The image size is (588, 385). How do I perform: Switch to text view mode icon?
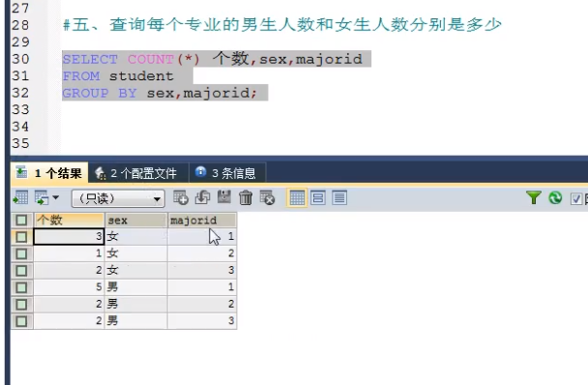click(x=339, y=197)
